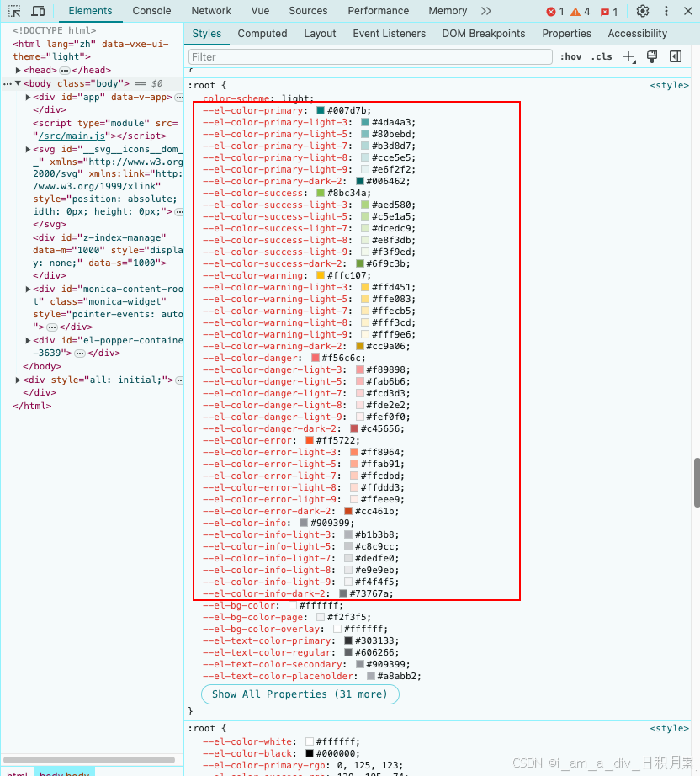Switch to the Sources tab
700x776 pixels.
point(308,11)
